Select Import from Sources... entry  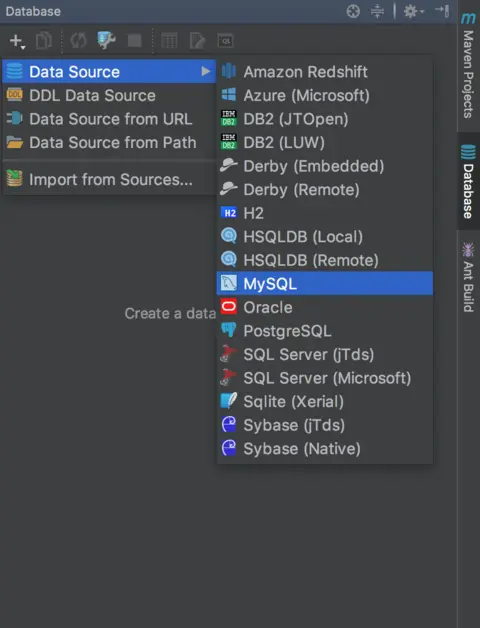point(109,179)
